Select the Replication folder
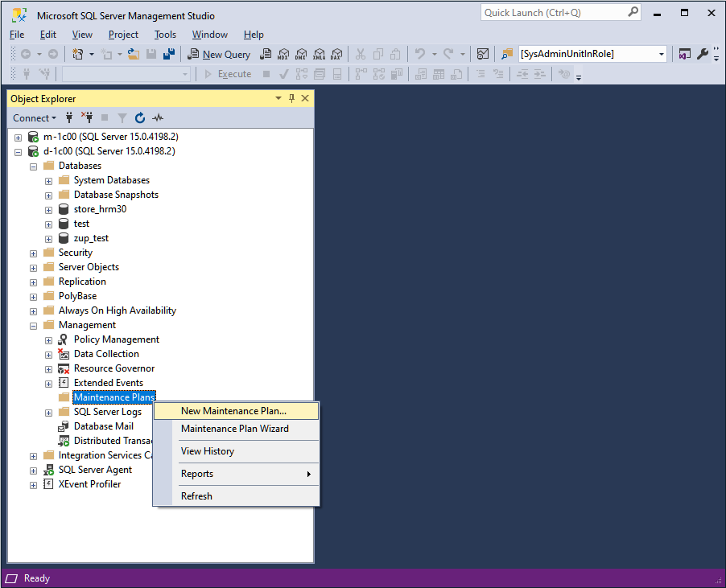 pos(82,282)
